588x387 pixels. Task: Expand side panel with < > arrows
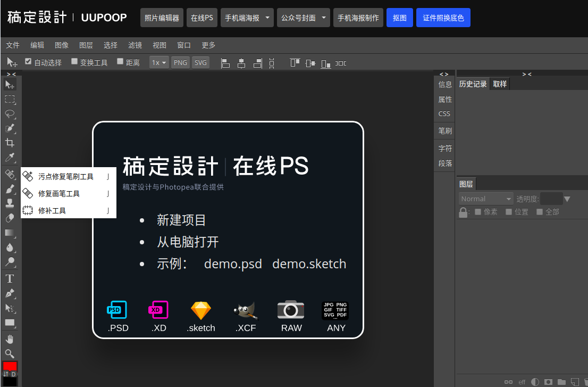tap(444, 75)
